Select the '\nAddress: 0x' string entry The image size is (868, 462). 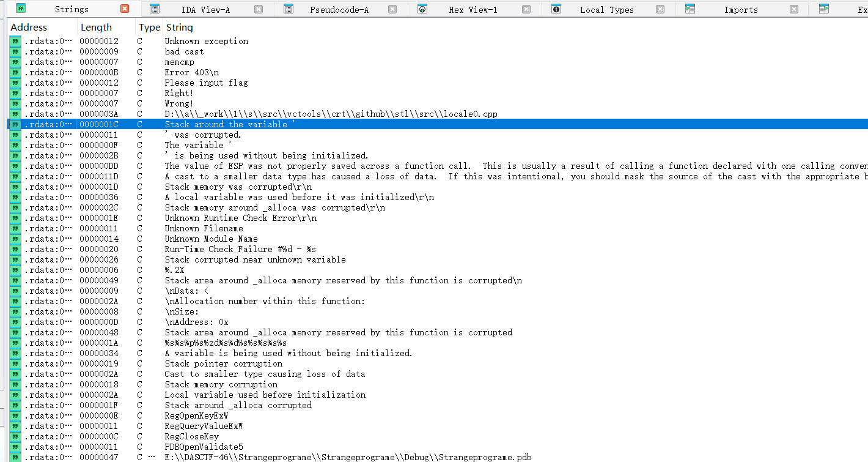click(x=196, y=322)
